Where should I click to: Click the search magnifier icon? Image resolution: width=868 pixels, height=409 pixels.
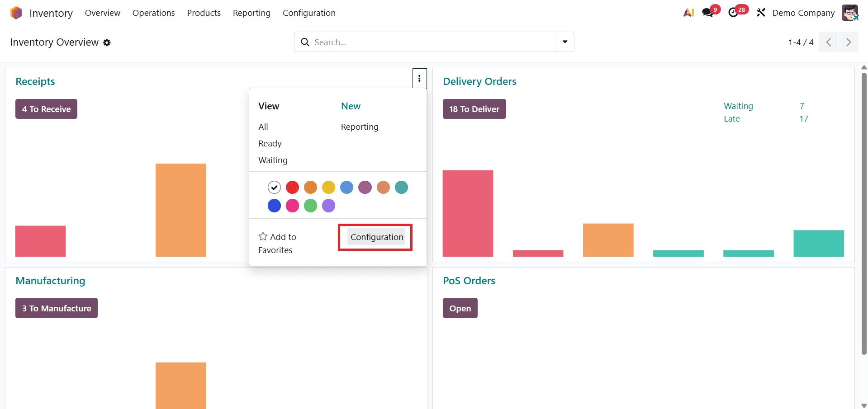pos(305,42)
